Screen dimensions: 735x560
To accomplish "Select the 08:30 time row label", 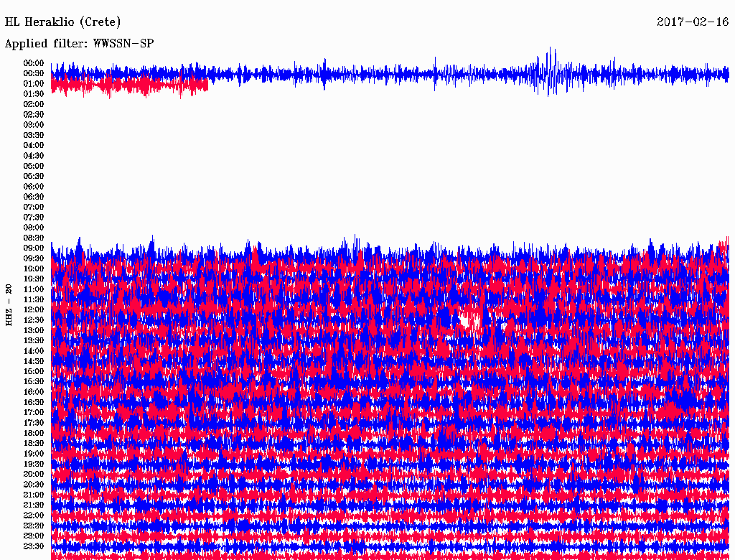I will pyautogui.click(x=34, y=238).
